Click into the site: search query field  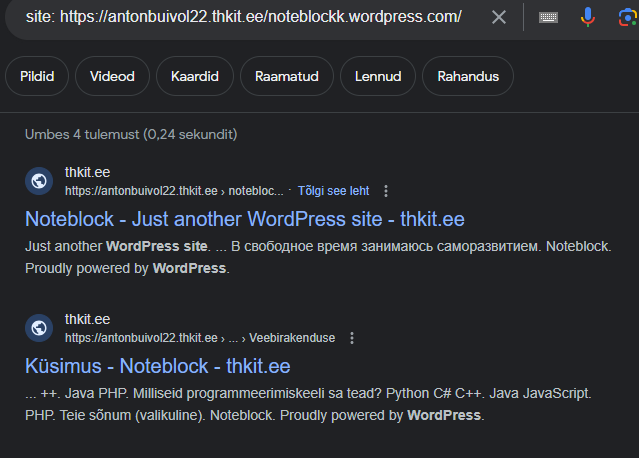tap(244, 17)
